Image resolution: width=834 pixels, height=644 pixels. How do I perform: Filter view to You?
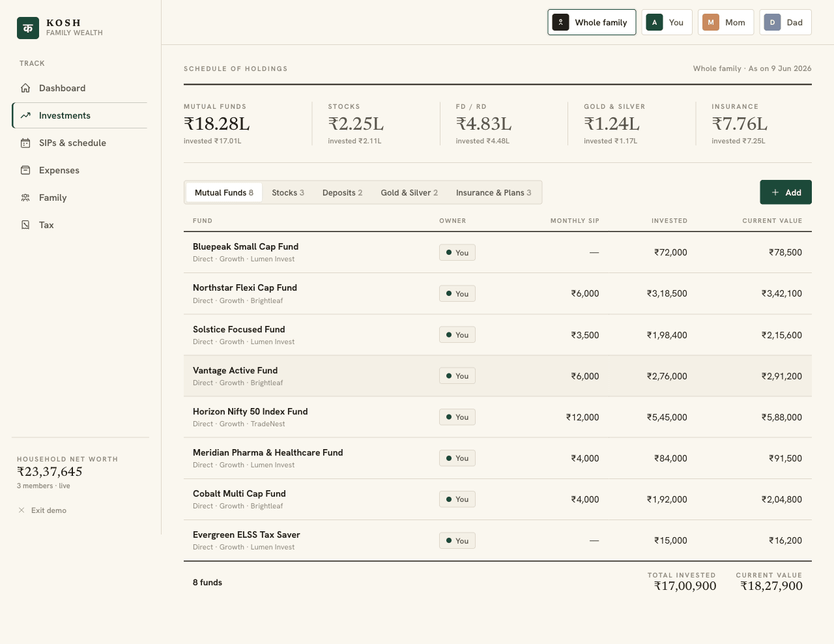667,22
